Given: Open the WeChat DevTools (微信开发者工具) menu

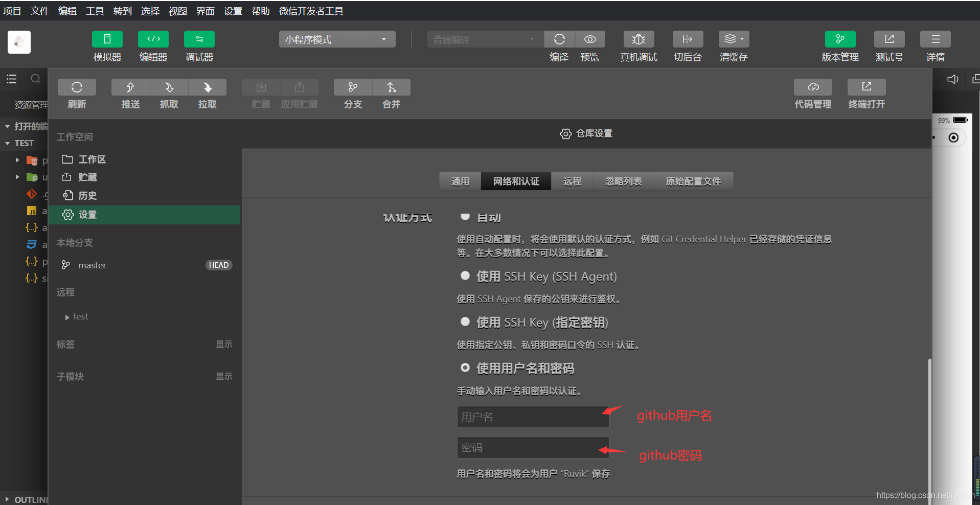Looking at the screenshot, I should 311,11.
